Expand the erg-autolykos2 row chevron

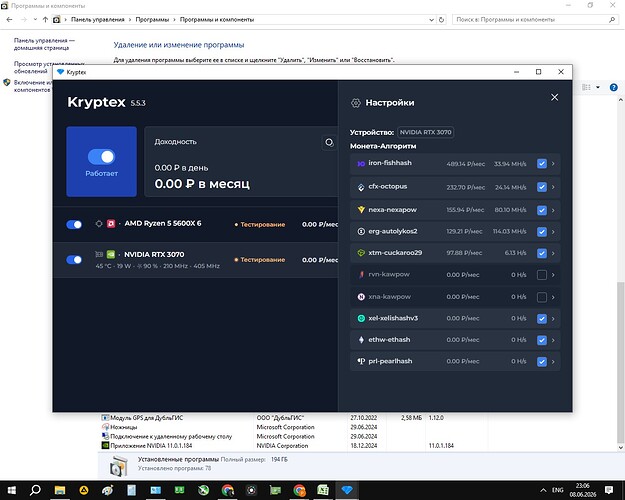[x=553, y=232]
